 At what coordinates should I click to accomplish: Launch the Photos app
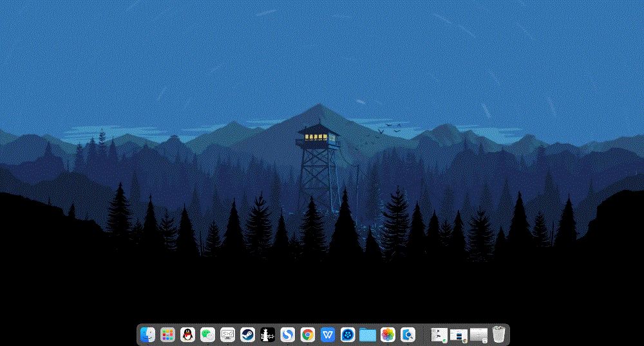click(x=388, y=334)
